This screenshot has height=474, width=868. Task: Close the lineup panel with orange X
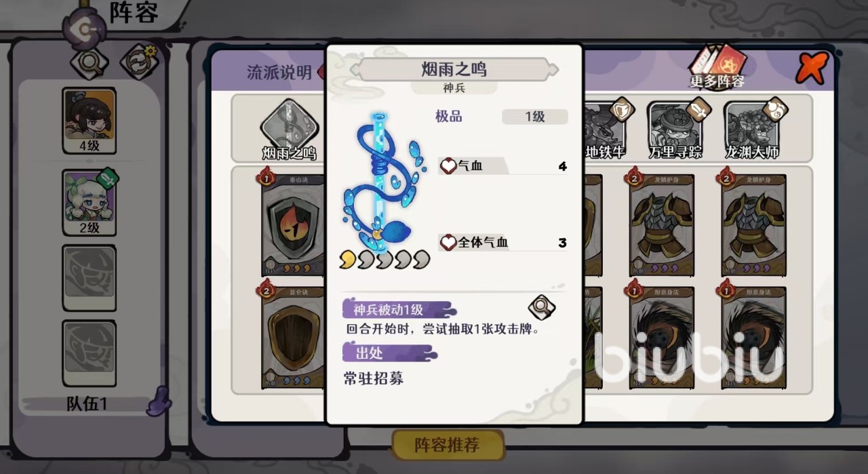[812, 68]
